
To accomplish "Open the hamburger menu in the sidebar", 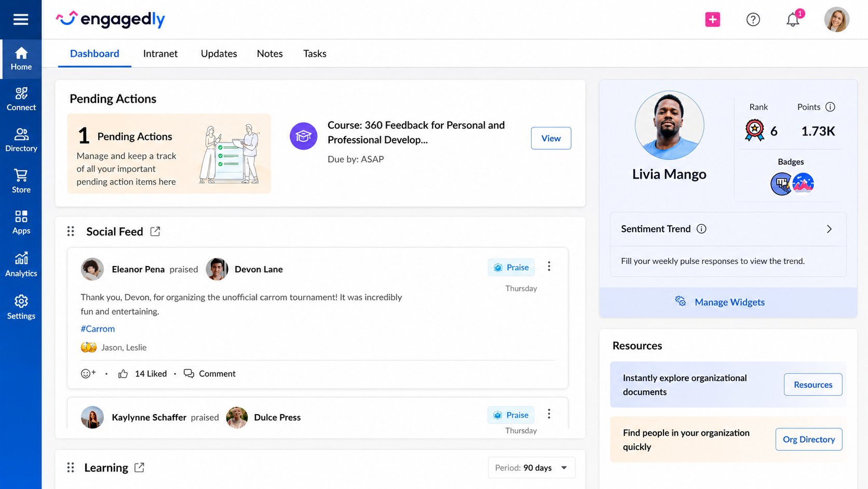I will tap(21, 19).
